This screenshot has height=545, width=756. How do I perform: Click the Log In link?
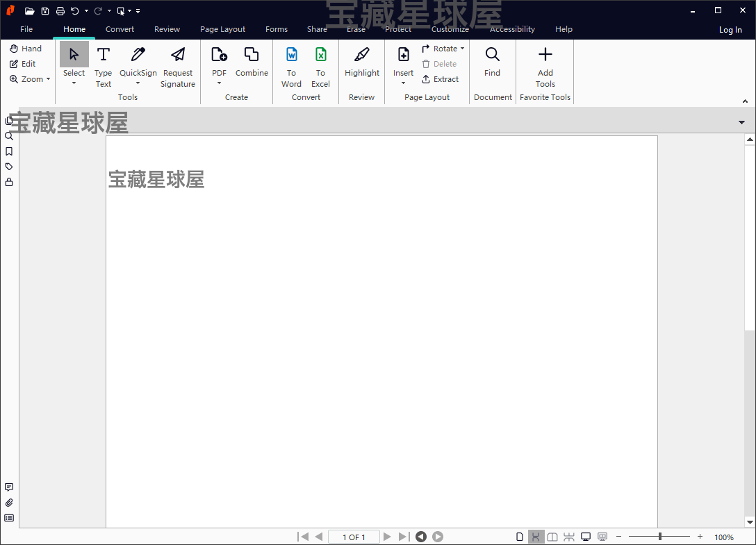(730, 30)
